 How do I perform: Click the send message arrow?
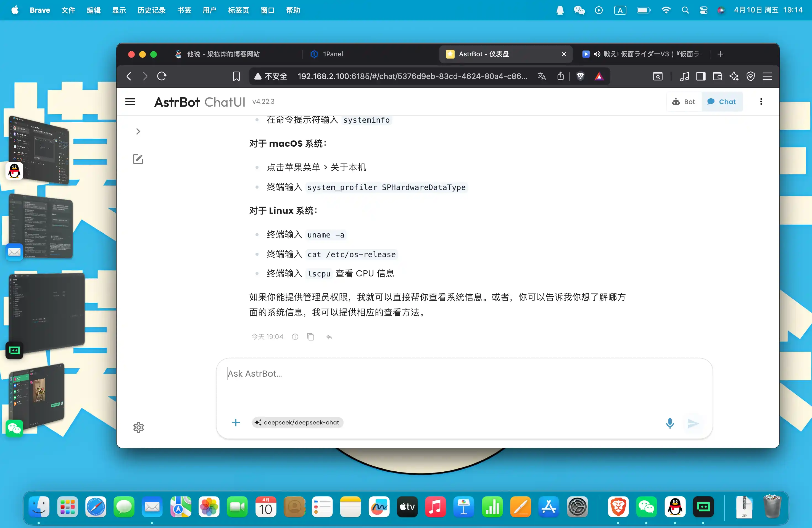[x=693, y=423]
